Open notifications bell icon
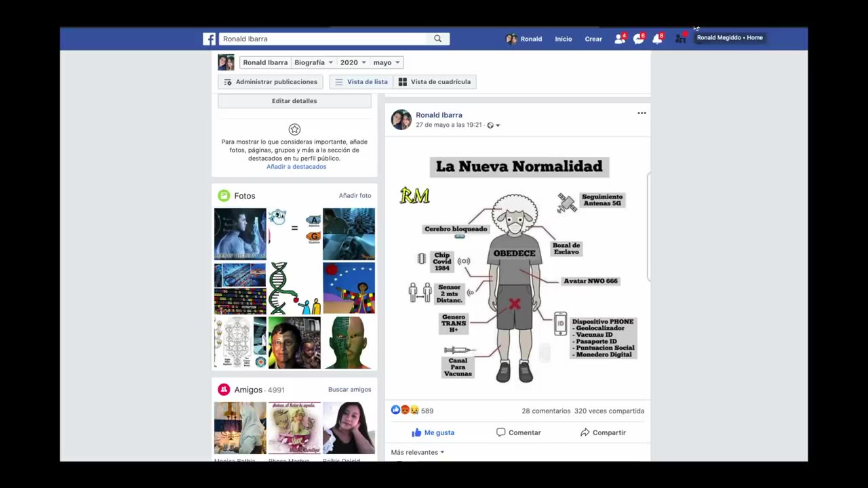This screenshot has width=868, height=488. [657, 39]
